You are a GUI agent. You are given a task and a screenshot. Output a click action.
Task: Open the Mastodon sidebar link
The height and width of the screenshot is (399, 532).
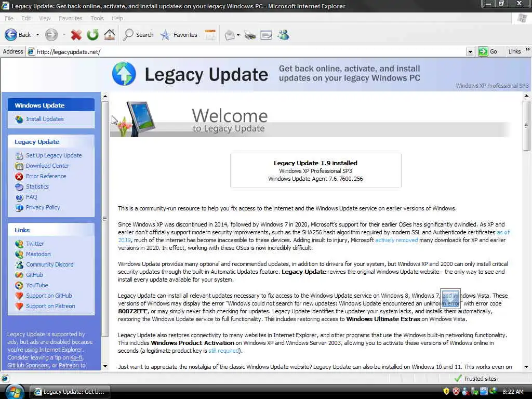pyautogui.click(x=38, y=254)
